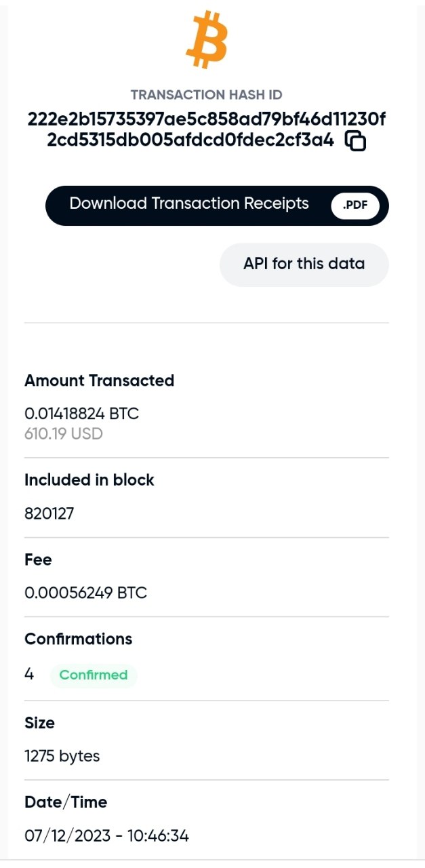Open API for this data

(x=304, y=264)
